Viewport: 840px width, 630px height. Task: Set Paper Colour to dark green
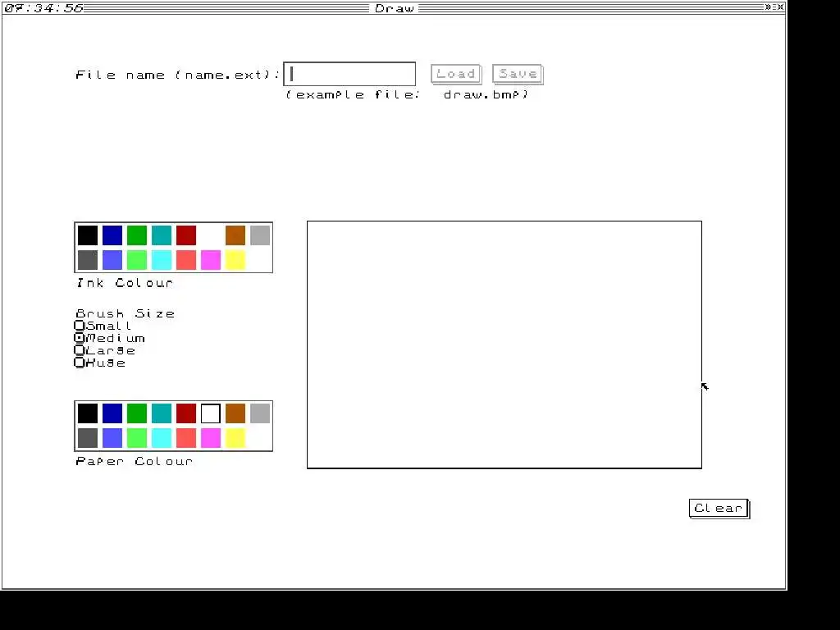tap(137, 413)
